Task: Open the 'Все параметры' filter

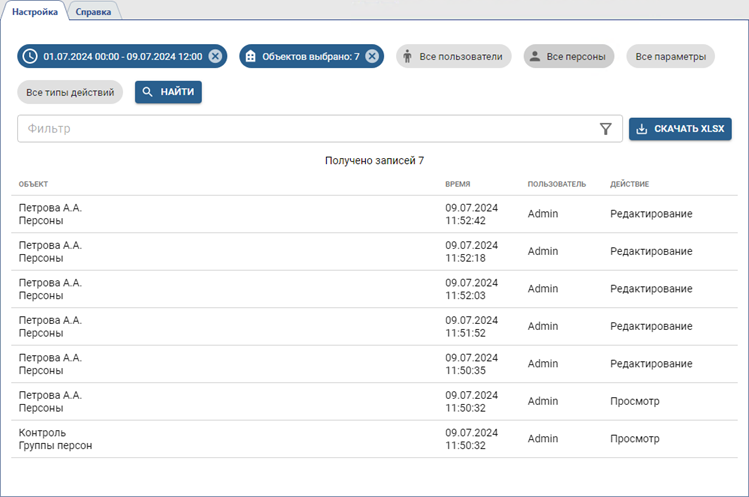Action: click(x=670, y=57)
